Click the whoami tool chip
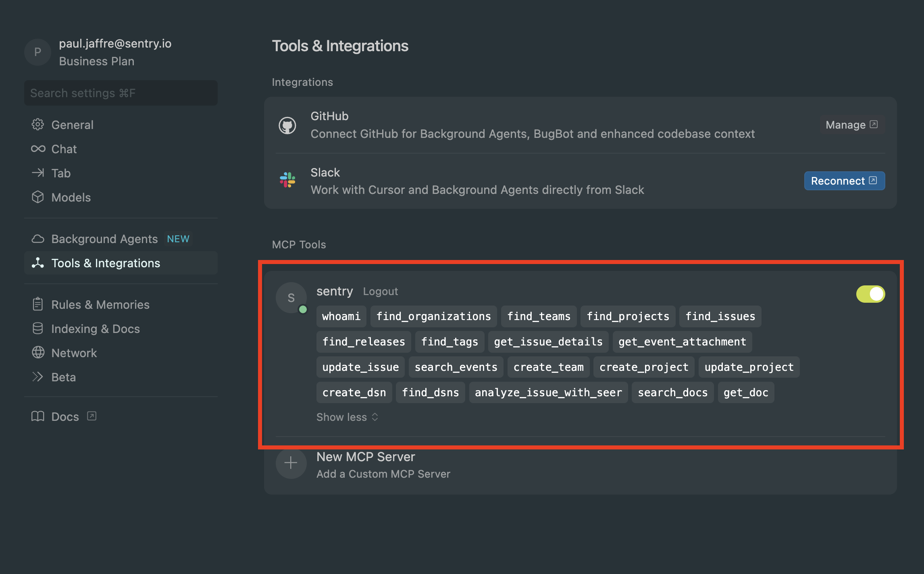924x574 pixels. 341,316
